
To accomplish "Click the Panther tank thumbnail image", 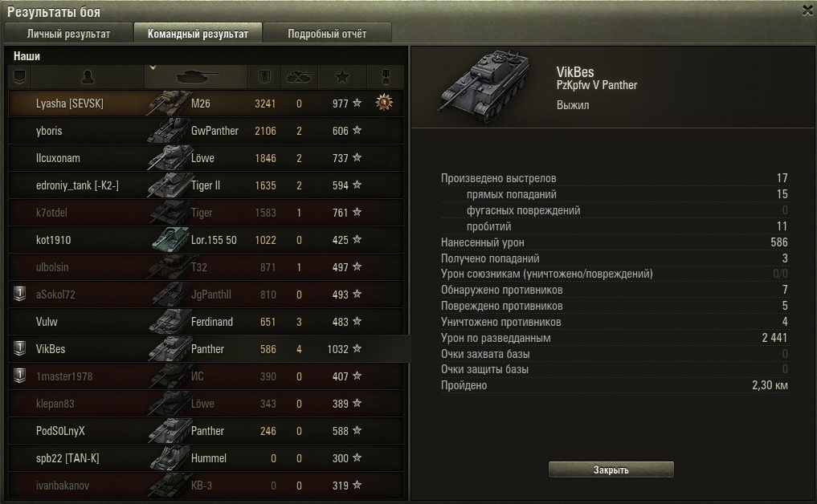I will click(x=484, y=86).
